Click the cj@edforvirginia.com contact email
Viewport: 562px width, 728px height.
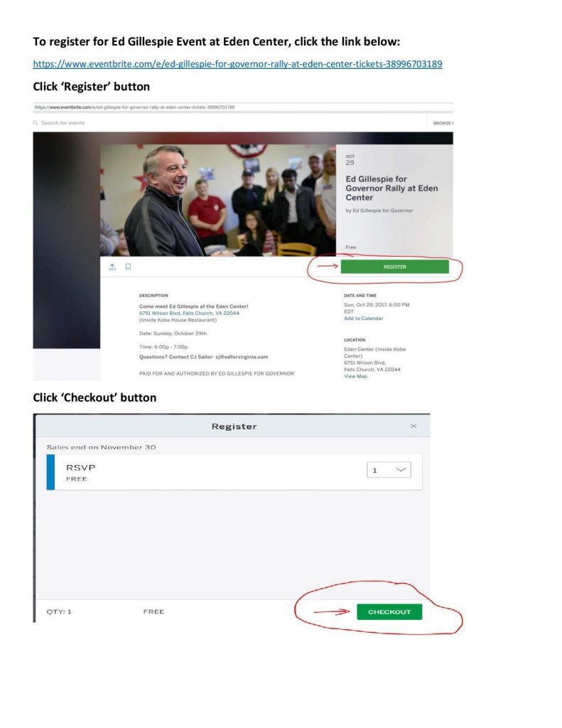(x=242, y=357)
